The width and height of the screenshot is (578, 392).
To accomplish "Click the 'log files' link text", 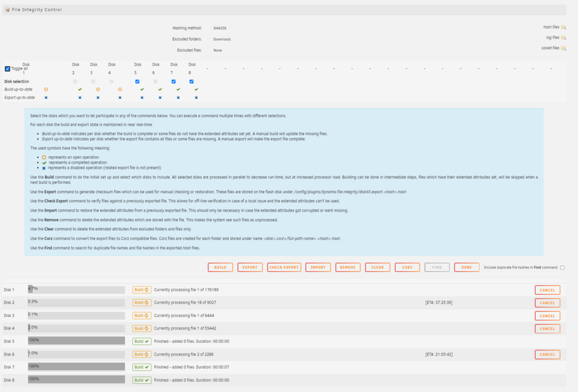I will click(x=553, y=38).
